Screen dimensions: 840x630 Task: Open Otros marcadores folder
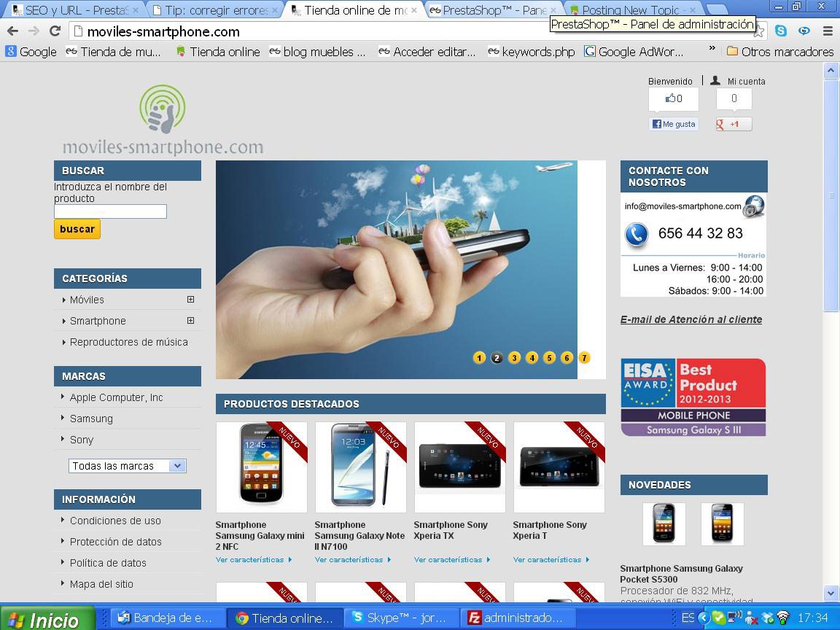780,52
